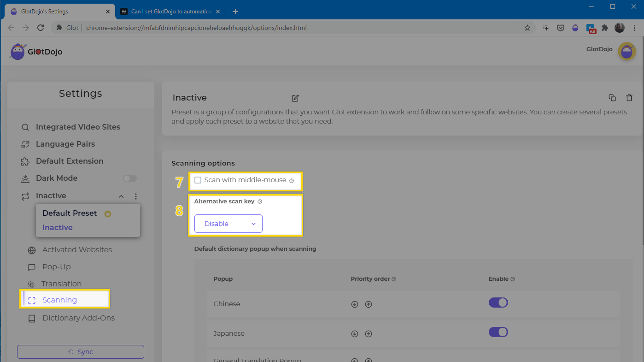Select the Inactive preset in list

tap(58, 228)
